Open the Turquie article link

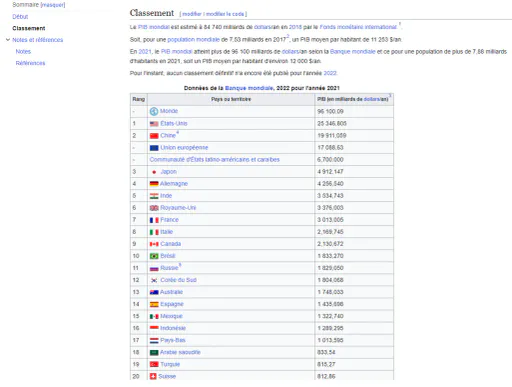click(170, 364)
